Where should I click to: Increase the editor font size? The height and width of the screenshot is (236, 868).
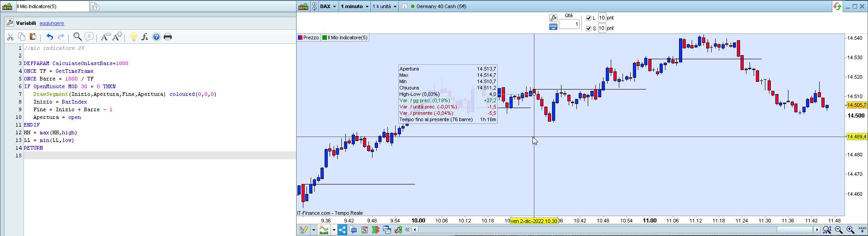pyautogui.click(x=118, y=37)
